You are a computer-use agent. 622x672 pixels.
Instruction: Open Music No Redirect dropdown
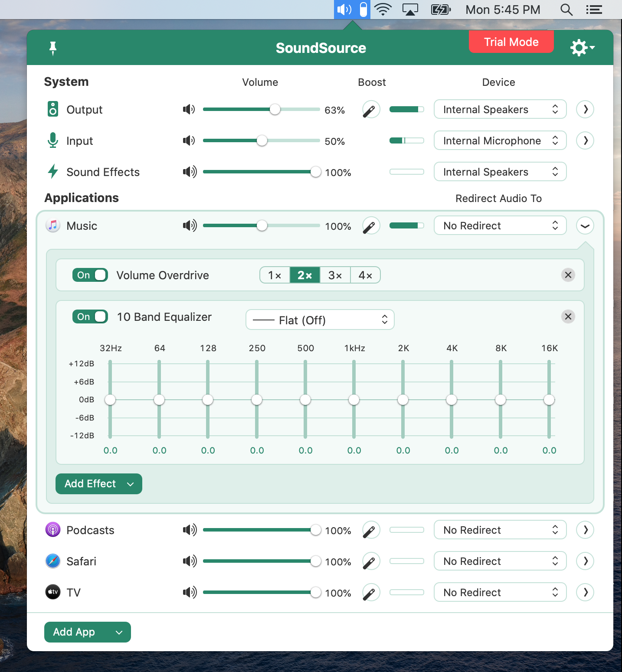coord(500,225)
